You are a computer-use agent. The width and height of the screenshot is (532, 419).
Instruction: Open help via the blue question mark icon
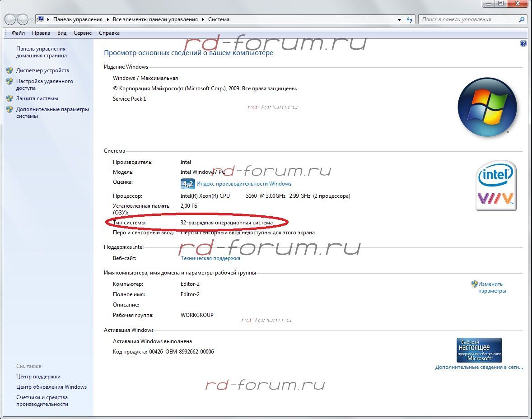523,43
